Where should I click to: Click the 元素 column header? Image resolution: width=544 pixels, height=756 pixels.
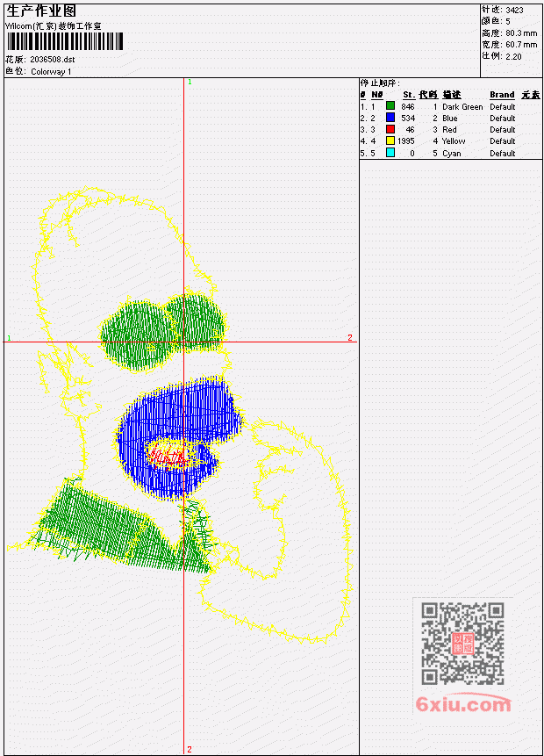coord(531,95)
